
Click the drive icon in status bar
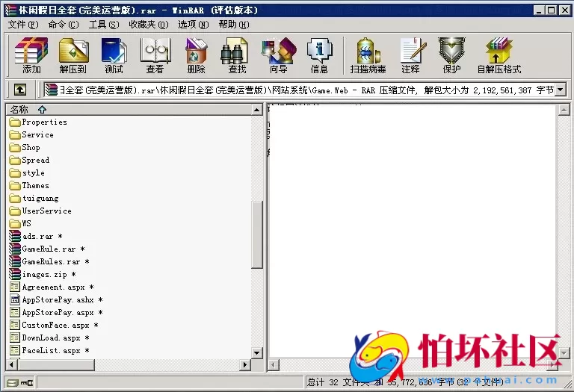13,383
